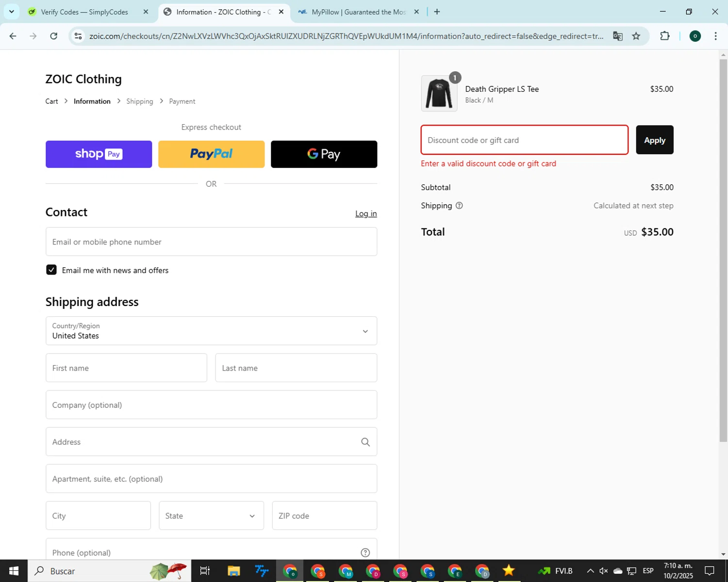
Task: Choose Google Pay express checkout
Action: 324,154
